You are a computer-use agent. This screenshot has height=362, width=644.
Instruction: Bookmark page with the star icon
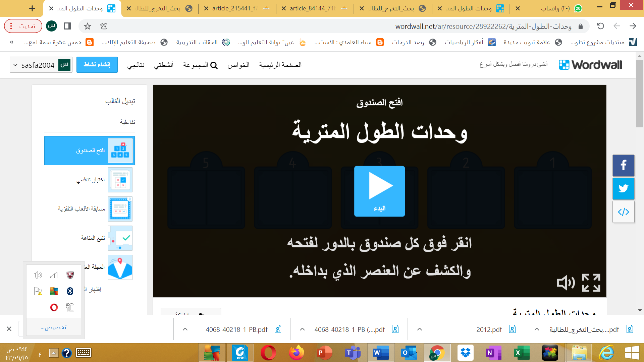pos(88,26)
